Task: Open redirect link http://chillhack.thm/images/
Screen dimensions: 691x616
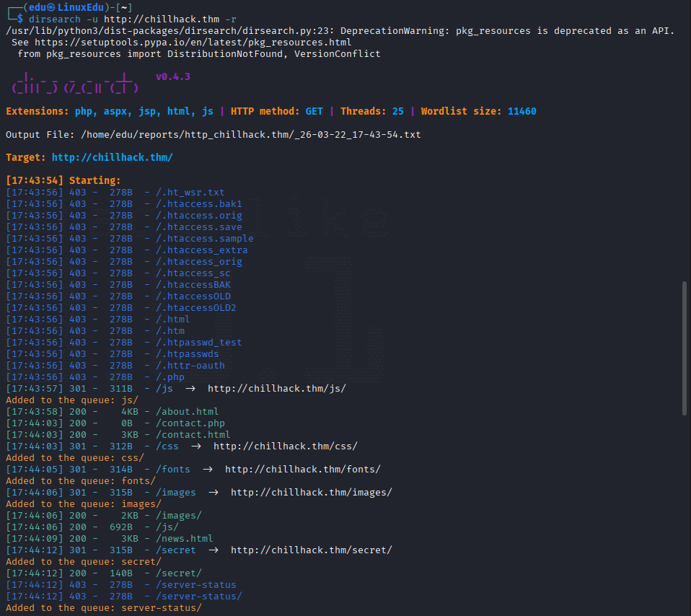Action: (x=312, y=493)
